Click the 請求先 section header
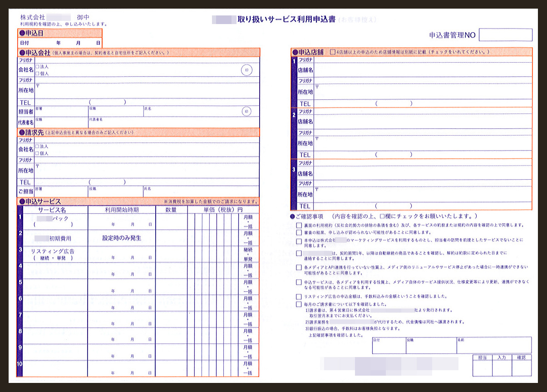Viewport: 547px width, 392px height. pos(138,132)
